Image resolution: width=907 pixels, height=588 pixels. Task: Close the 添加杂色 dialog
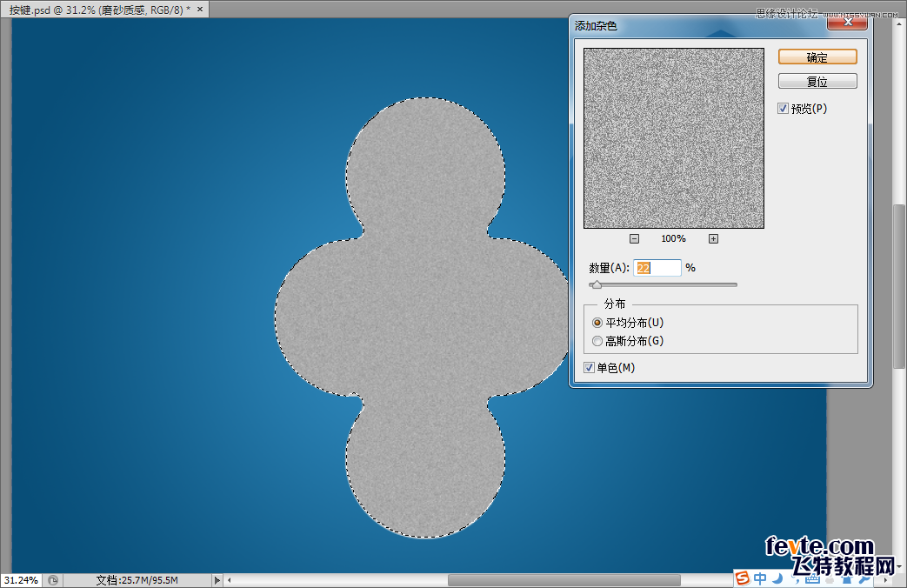point(847,22)
